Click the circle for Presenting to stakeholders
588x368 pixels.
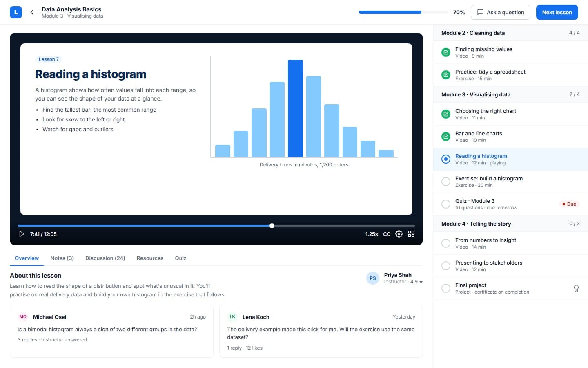click(446, 266)
